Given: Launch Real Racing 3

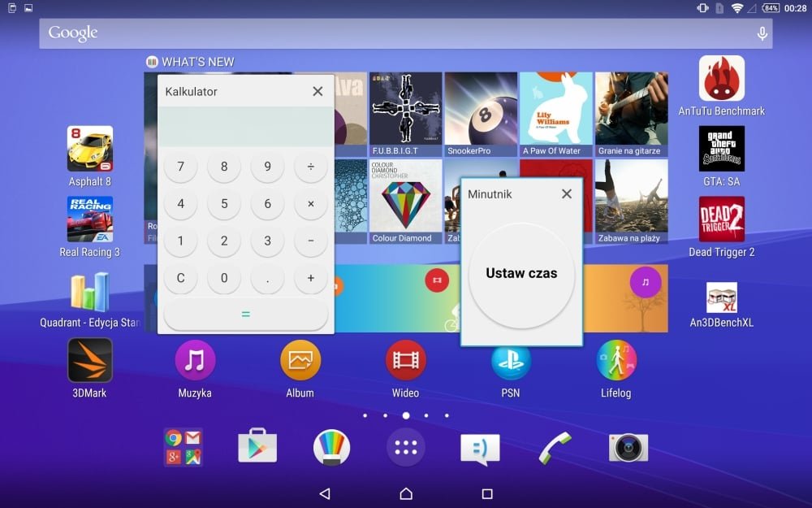Looking at the screenshot, I should point(90,219).
